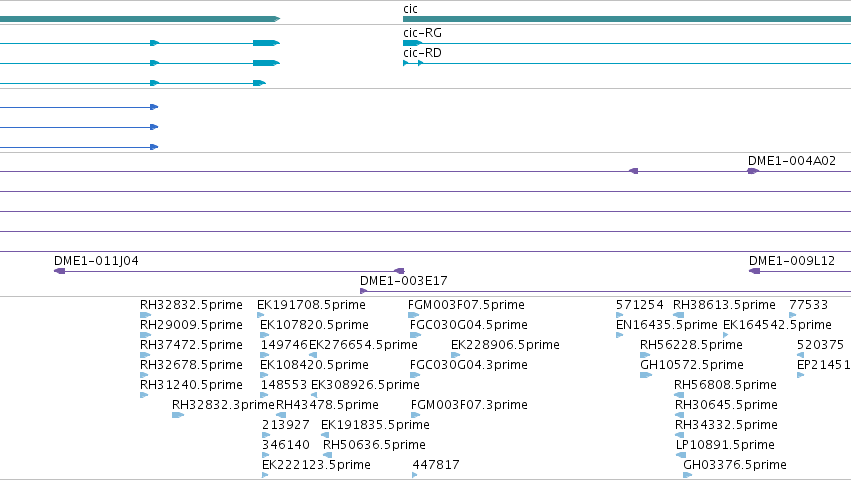
Task: Click the FGM003F07.5prime EST label
Action: [x=466, y=305]
